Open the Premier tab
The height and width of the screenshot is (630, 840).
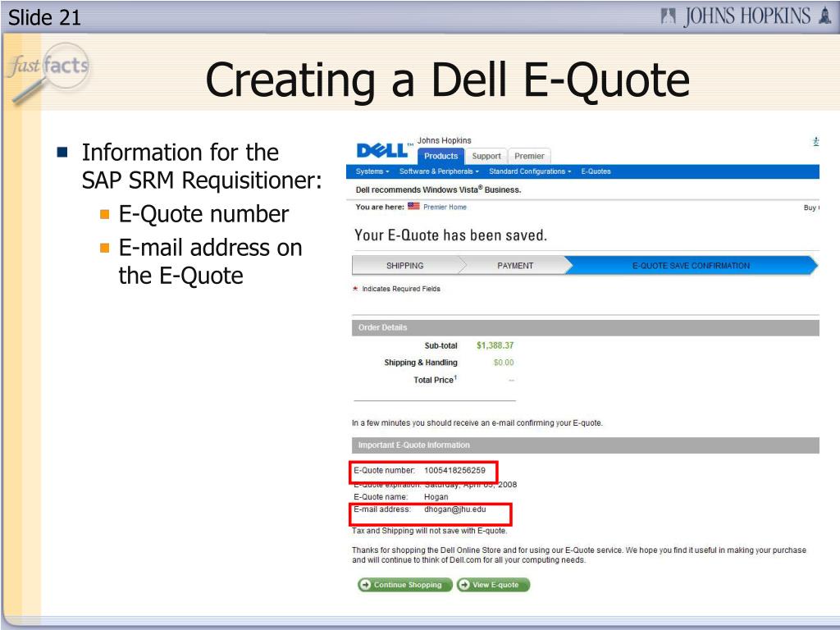[x=529, y=156]
